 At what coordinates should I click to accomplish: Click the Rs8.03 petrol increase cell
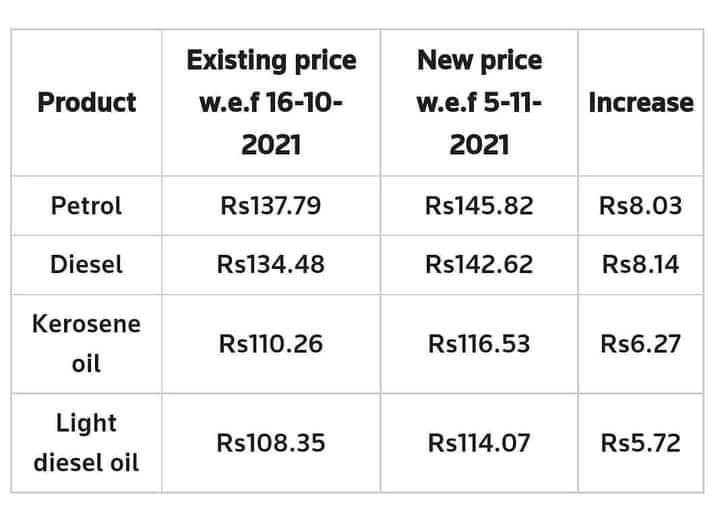[x=641, y=205]
